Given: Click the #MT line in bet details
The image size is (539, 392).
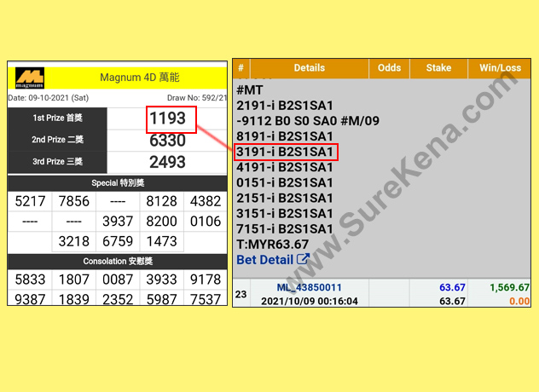Looking at the screenshot, I should [250, 90].
